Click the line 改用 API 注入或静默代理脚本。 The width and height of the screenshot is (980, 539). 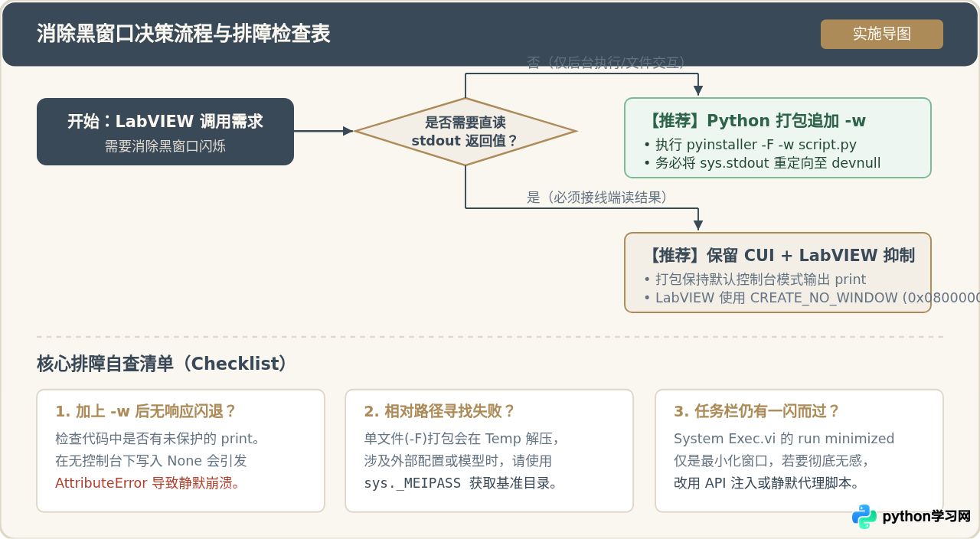[766, 484]
